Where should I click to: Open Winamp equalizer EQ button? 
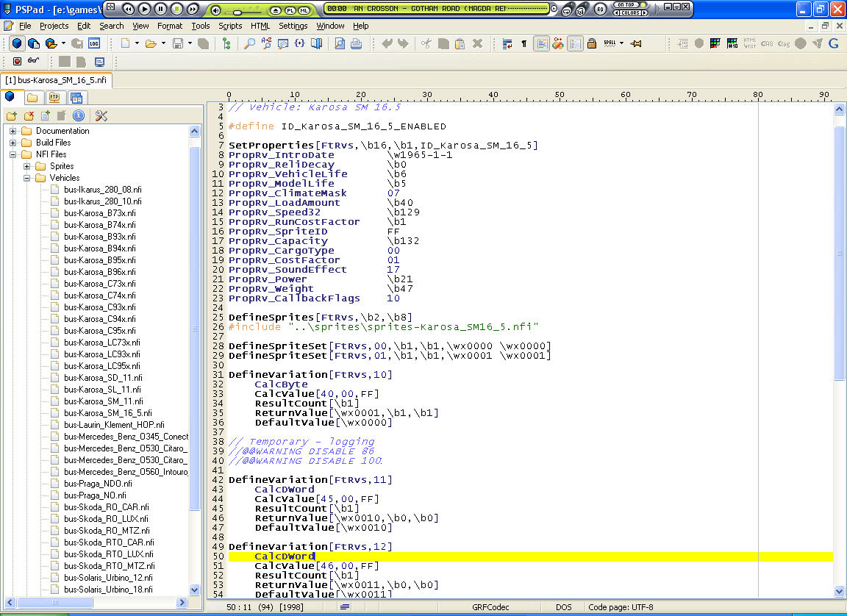click(x=600, y=9)
